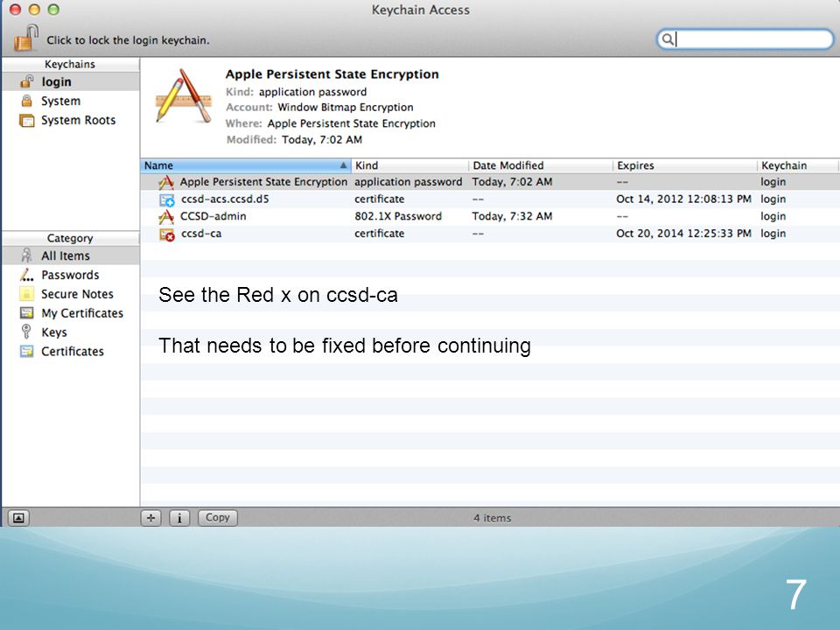840x630 pixels.
Task: Open the Secure Notes category
Action: click(x=71, y=294)
